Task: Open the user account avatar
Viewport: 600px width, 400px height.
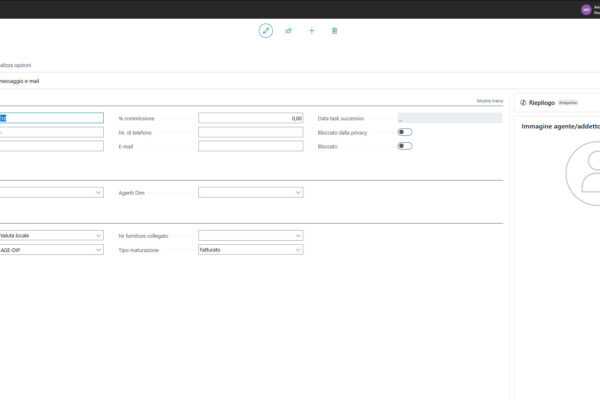Action: click(x=586, y=9)
